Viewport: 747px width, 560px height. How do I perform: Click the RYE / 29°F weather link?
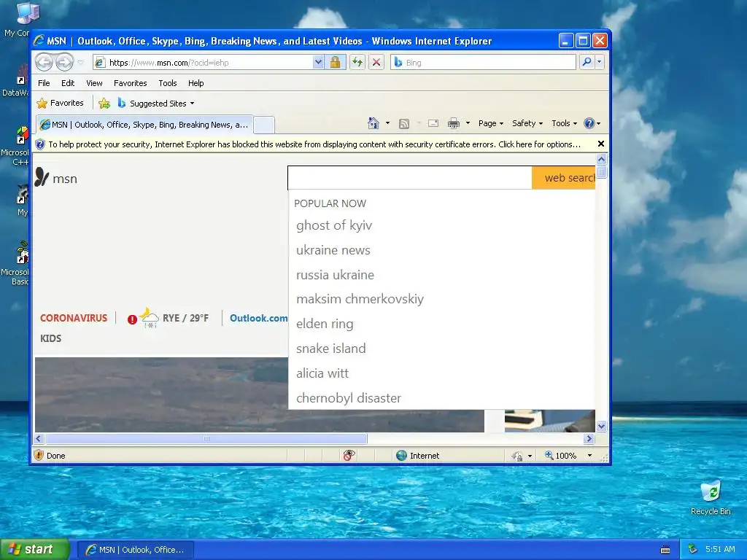[185, 318]
